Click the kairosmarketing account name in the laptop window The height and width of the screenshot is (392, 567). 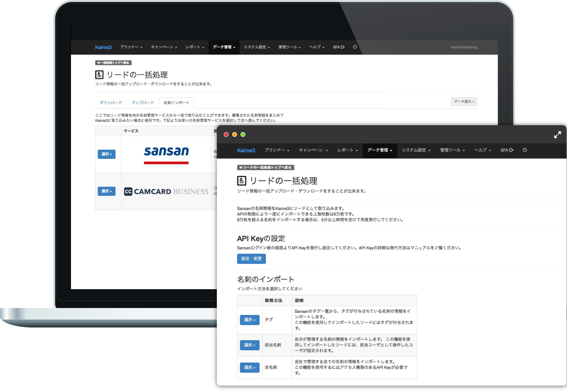click(x=464, y=47)
